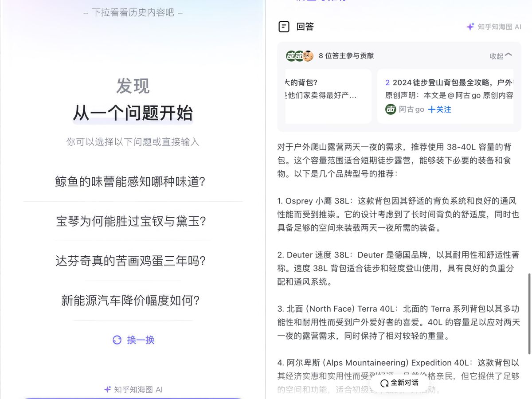Select question 鲸鱼的味蕾能感知哪种味道?
This screenshot has height=399, width=532.
click(133, 181)
